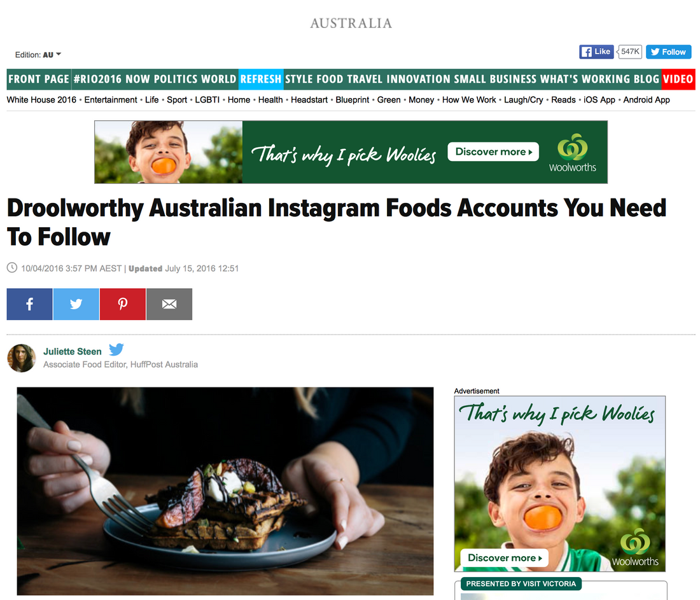The width and height of the screenshot is (700, 600).
Task: Open Juliette Steen's Twitter bird icon
Action: [116, 349]
